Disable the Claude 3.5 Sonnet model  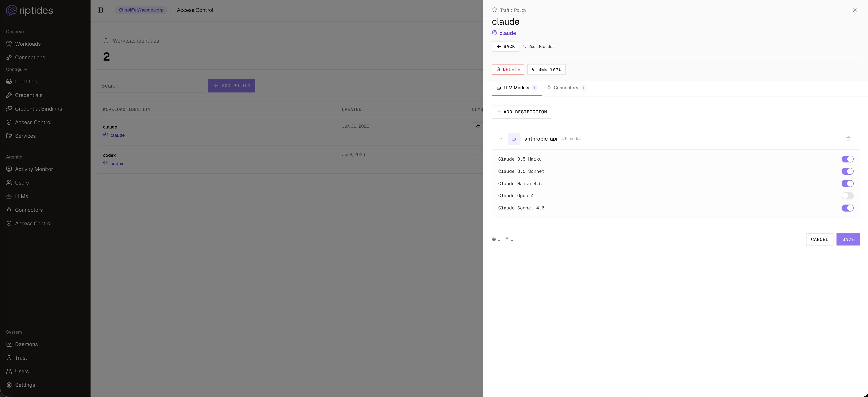tap(847, 171)
